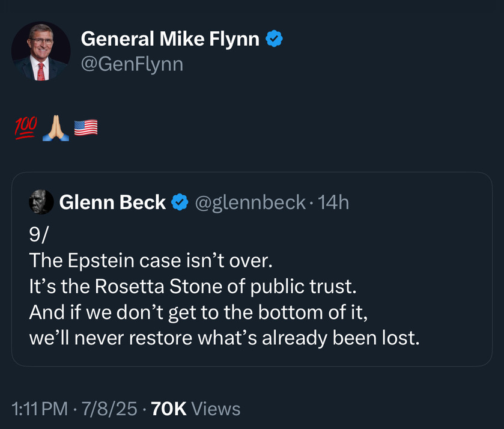Click the 'And if we don't get' line

[x=198, y=312]
